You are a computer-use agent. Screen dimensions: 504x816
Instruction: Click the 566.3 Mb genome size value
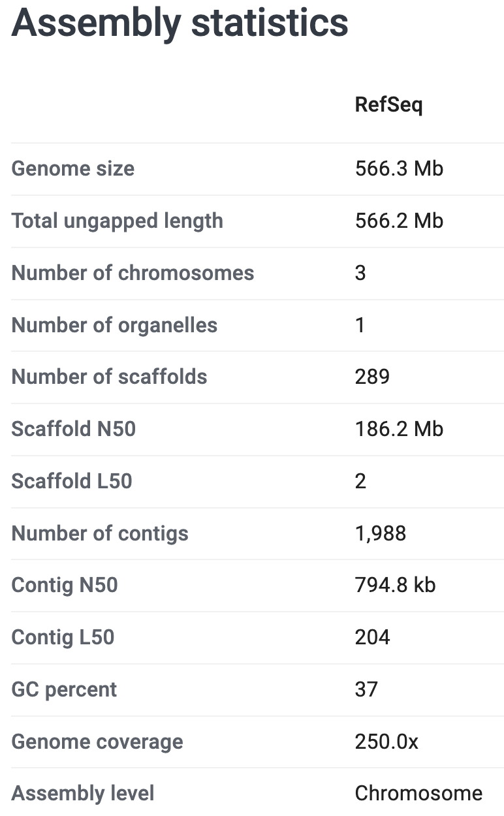[399, 168]
